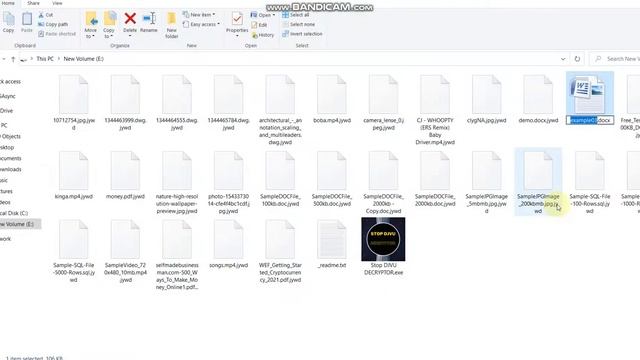Screen dimensions: 640x360
Task: Click the Paste ribbon icon
Action: (27, 22)
